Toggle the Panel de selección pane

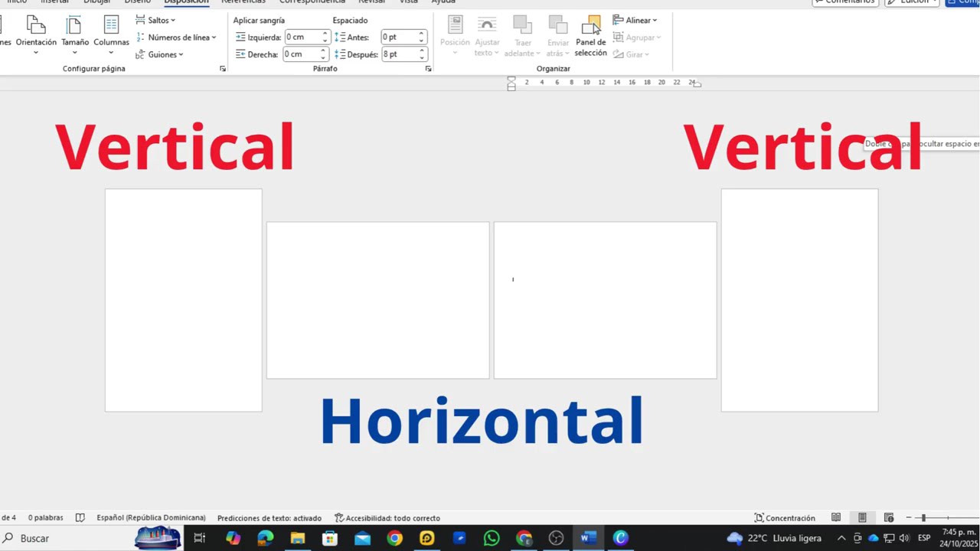tap(590, 35)
